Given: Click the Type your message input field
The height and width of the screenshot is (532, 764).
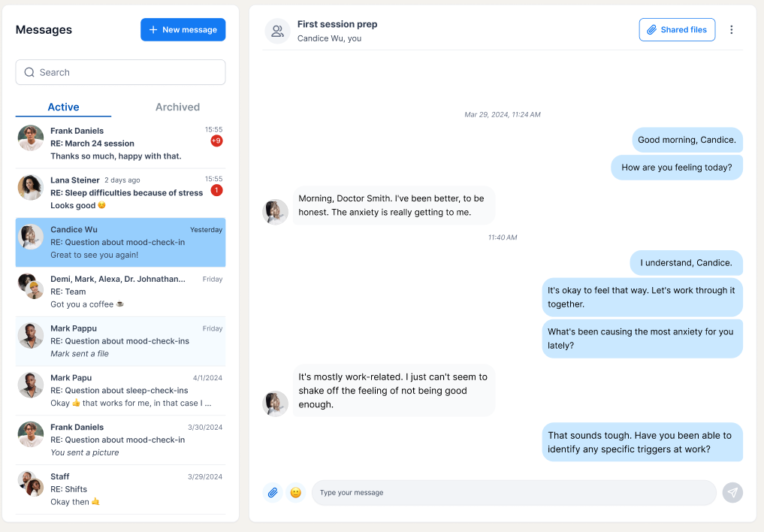Looking at the screenshot, I should (514, 492).
